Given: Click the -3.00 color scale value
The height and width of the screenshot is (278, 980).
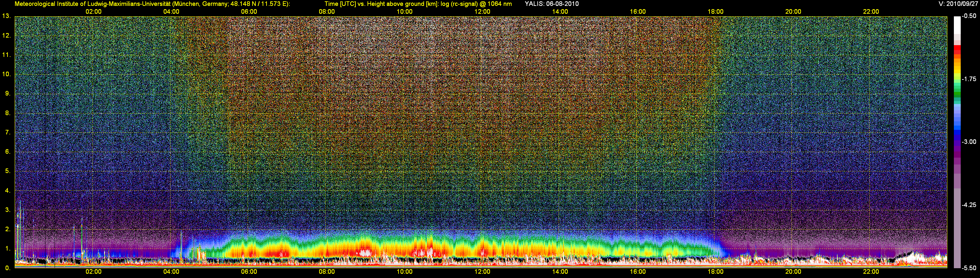Looking at the screenshot, I should 969,142.
